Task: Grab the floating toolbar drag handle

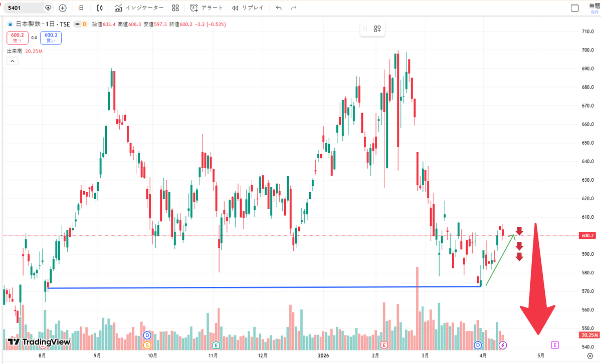Action: tap(365, 29)
